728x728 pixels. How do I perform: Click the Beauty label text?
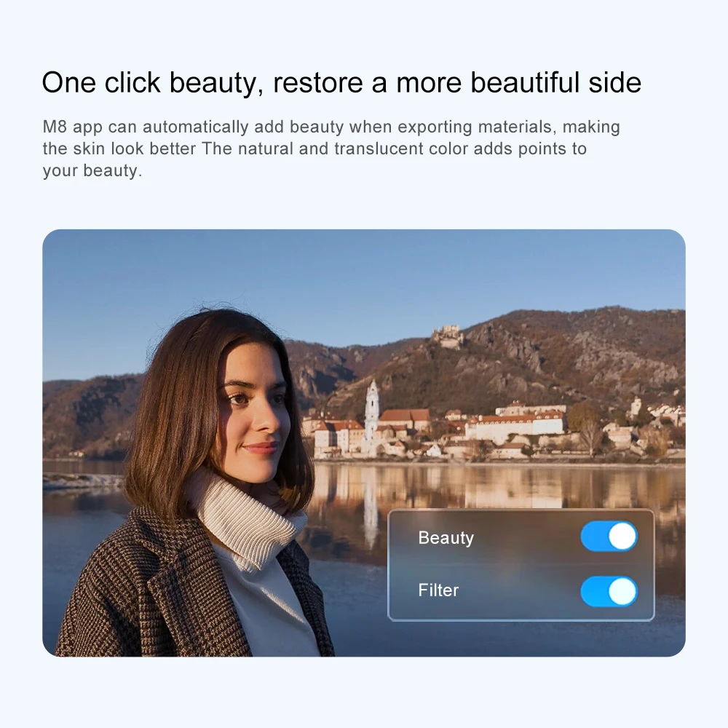tap(446, 538)
